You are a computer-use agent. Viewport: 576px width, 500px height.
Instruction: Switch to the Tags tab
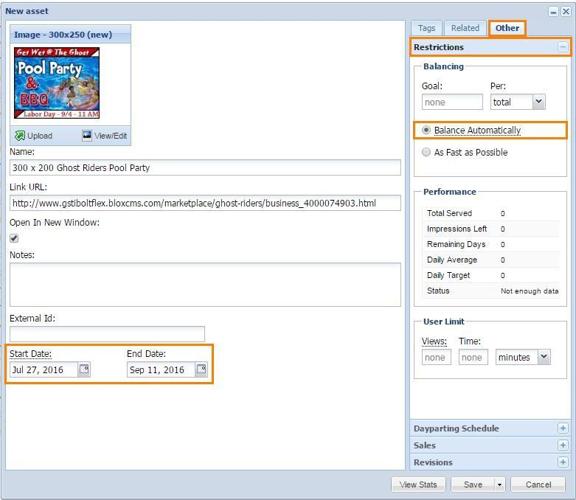(x=426, y=28)
